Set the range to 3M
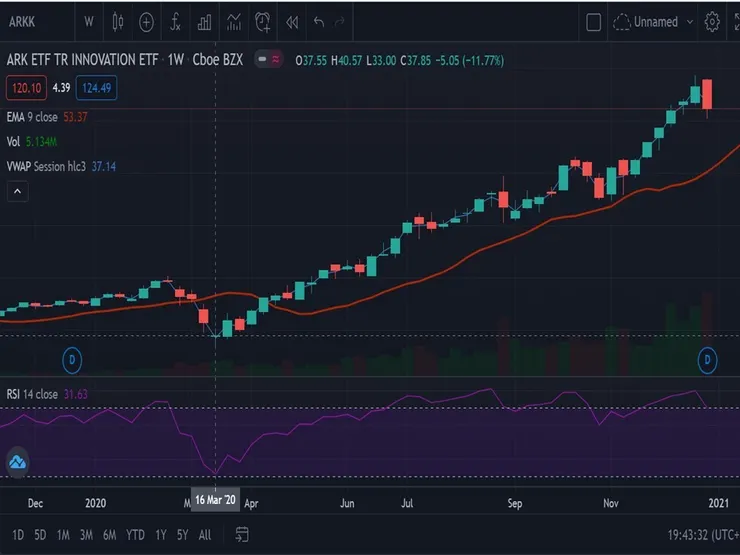This screenshot has height=555, width=740. click(86, 535)
